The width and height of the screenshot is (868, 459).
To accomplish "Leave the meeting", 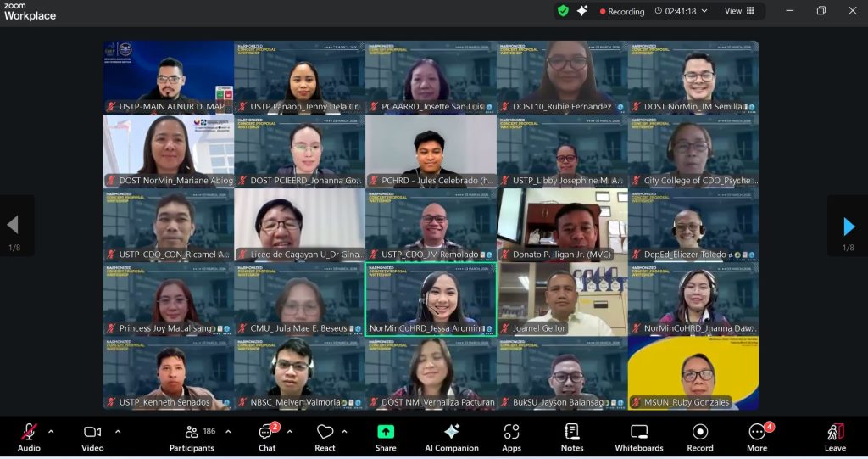I will pyautogui.click(x=835, y=437).
